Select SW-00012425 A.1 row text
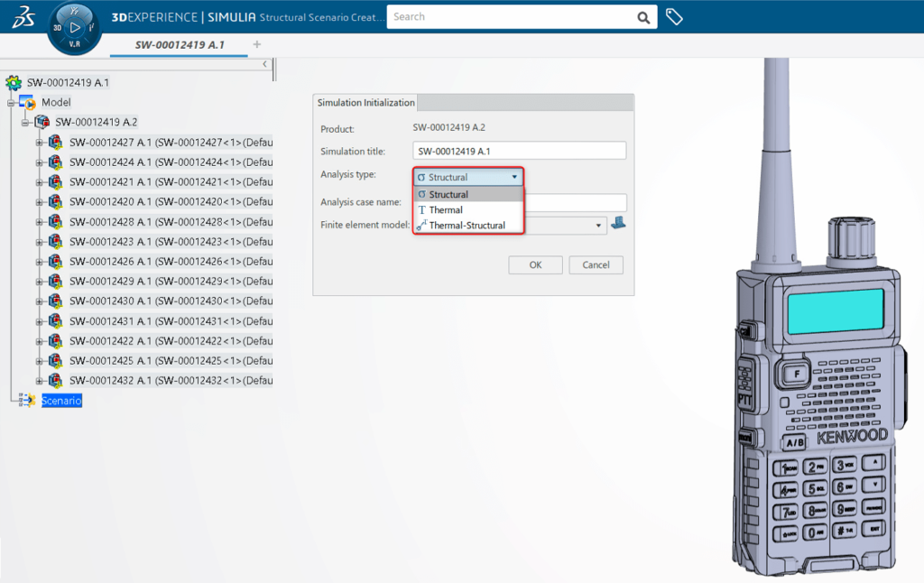This screenshot has width=924, height=583. pos(171,361)
